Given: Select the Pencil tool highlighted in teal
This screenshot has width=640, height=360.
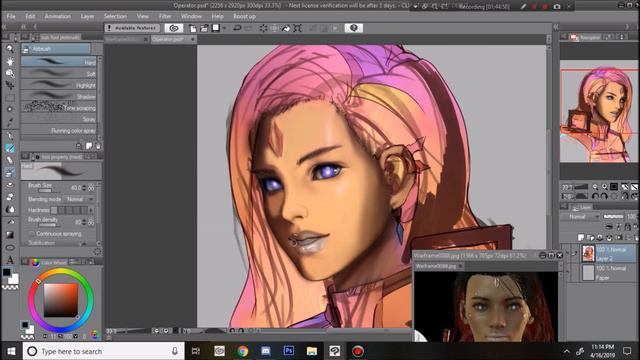Looking at the screenshot, I should (x=10, y=148).
